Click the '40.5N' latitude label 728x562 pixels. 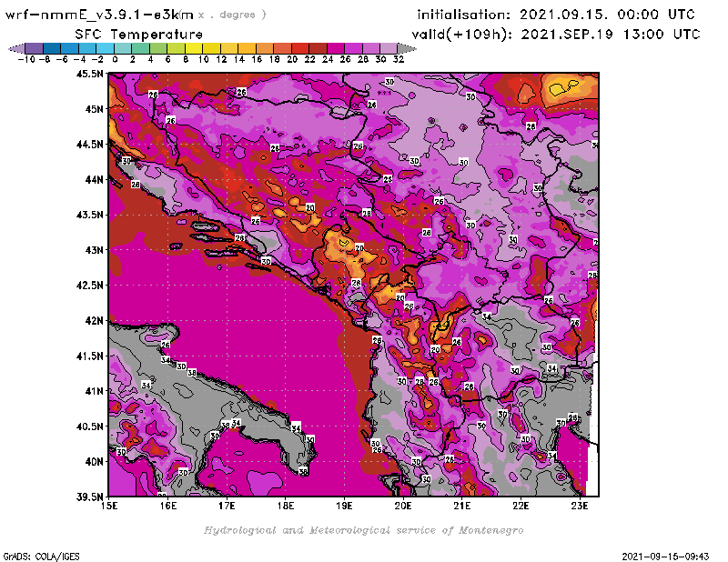point(90,427)
